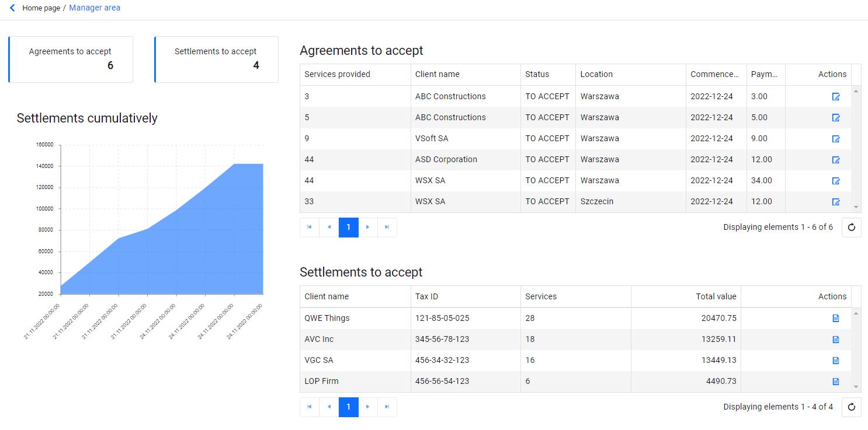Open the Home page breadcrumb link
868x430 pixels.
(x=41, y=8)
